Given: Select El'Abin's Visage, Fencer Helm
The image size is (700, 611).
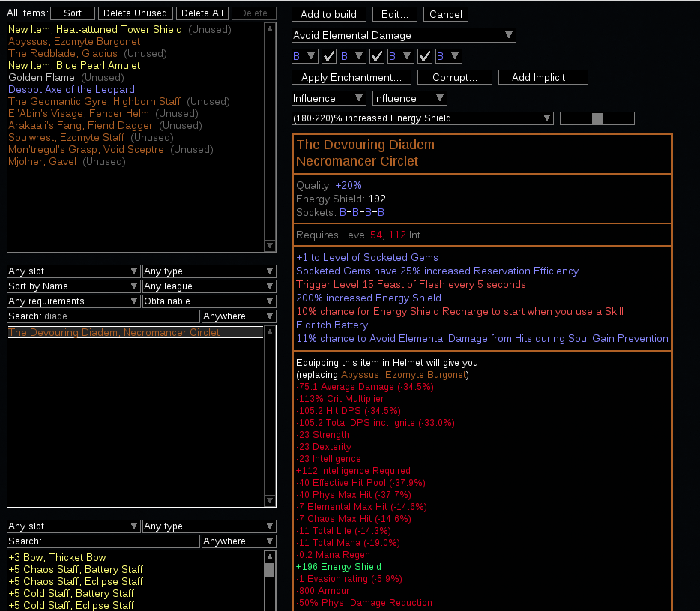Looking at the screenshot, I should click(x=136, y=114).
